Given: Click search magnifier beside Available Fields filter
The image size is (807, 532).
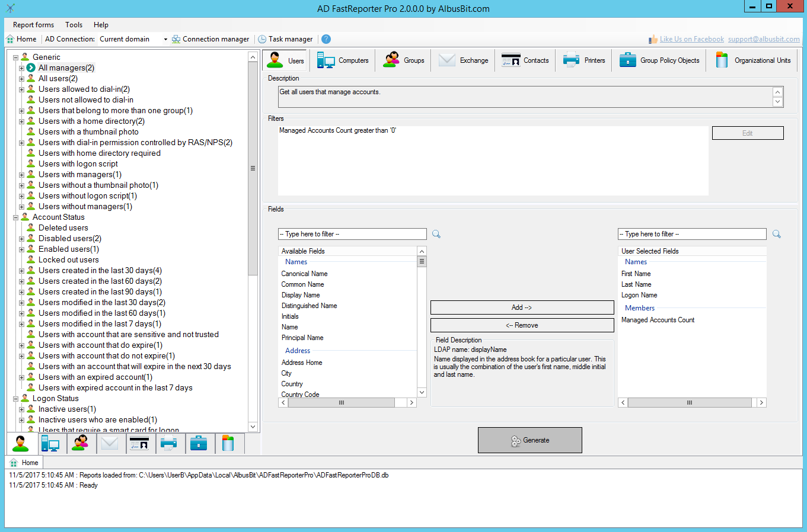Looking at the screenshot, I should (436, 234).
